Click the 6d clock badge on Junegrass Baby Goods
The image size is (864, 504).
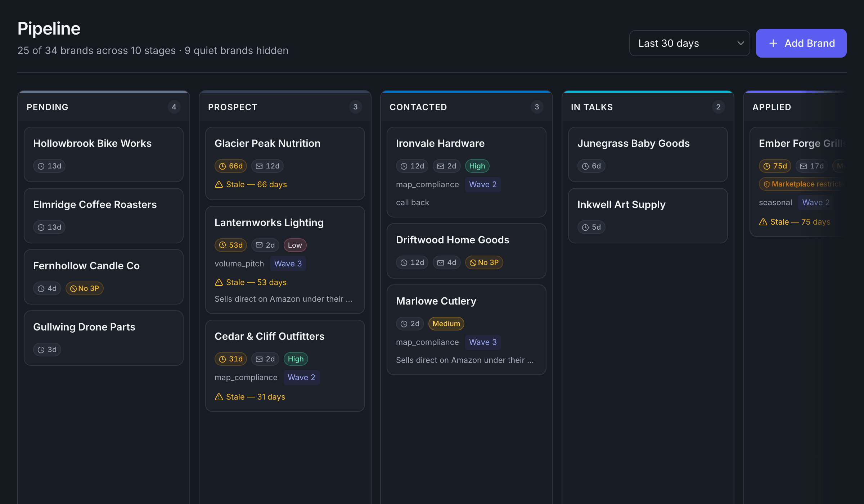click(x=591, y=166)
